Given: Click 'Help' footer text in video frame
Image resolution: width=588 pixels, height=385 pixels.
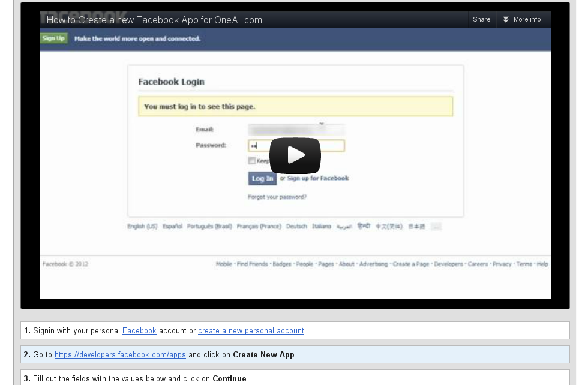Looking at the screenshot, I should pyautogui.click(x=542, y=264).
